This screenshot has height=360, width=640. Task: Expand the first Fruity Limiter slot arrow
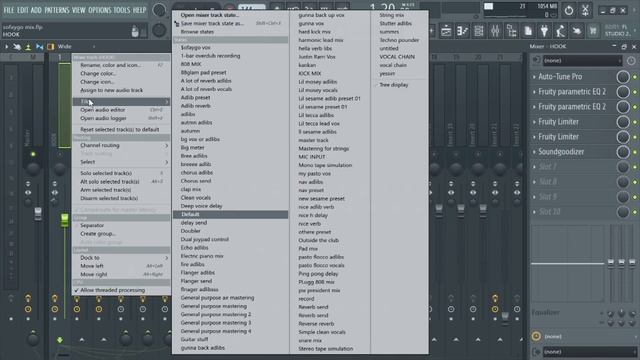(534, 122)
